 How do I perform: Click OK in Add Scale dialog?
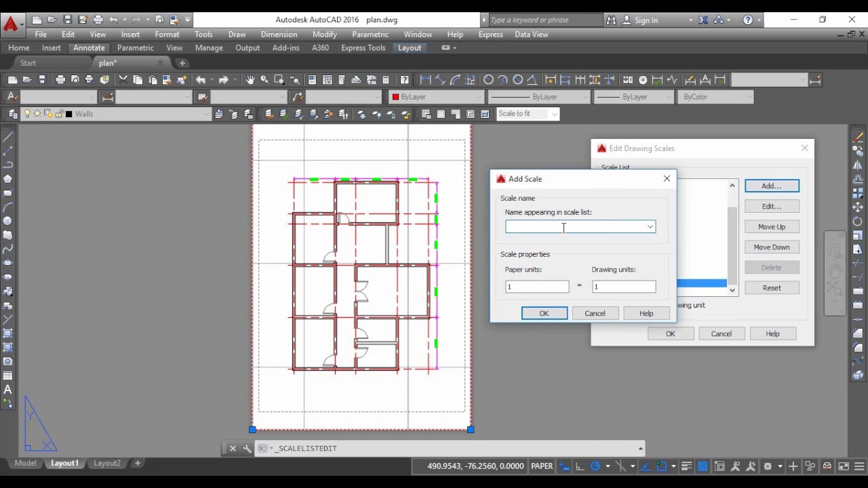(544, 313)
